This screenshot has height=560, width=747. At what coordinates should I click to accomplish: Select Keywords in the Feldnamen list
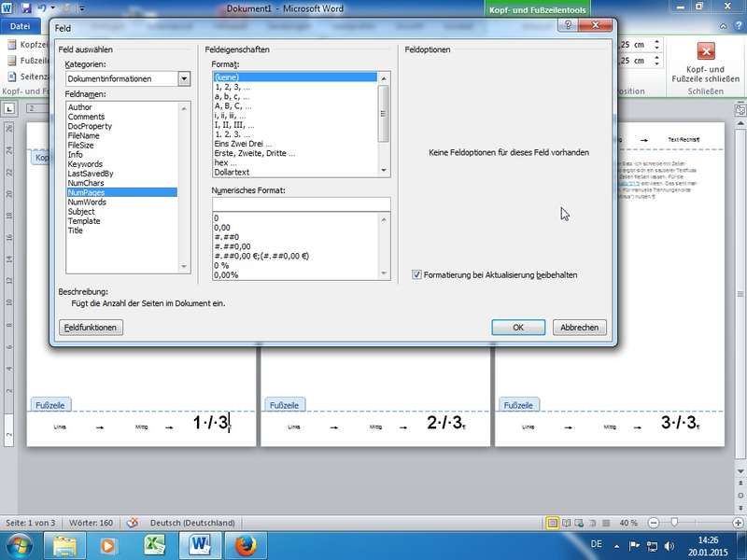coord(85,164)
